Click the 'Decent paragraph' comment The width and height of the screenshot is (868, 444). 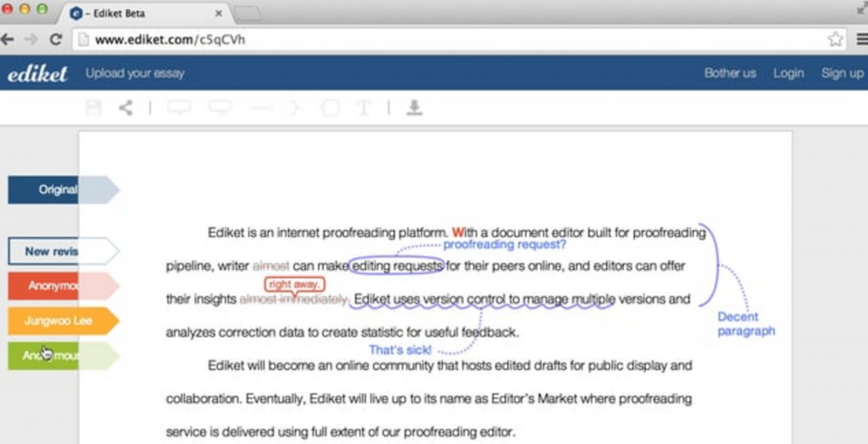[746, 324]
